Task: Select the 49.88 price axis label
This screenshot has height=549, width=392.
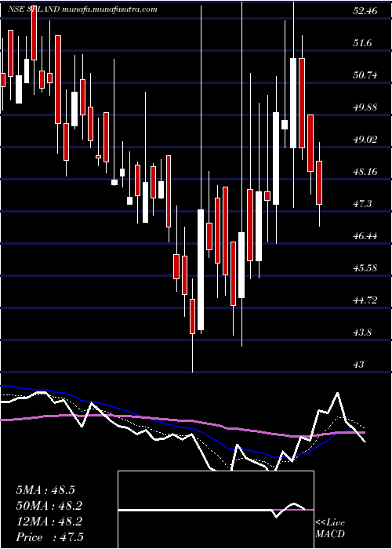Action: coord(365,107)
